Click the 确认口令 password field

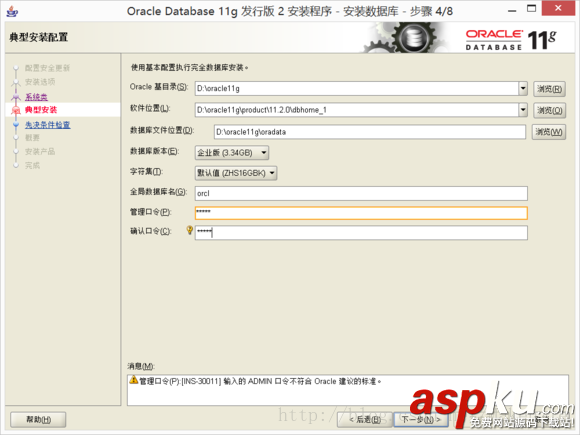[361, 233]
